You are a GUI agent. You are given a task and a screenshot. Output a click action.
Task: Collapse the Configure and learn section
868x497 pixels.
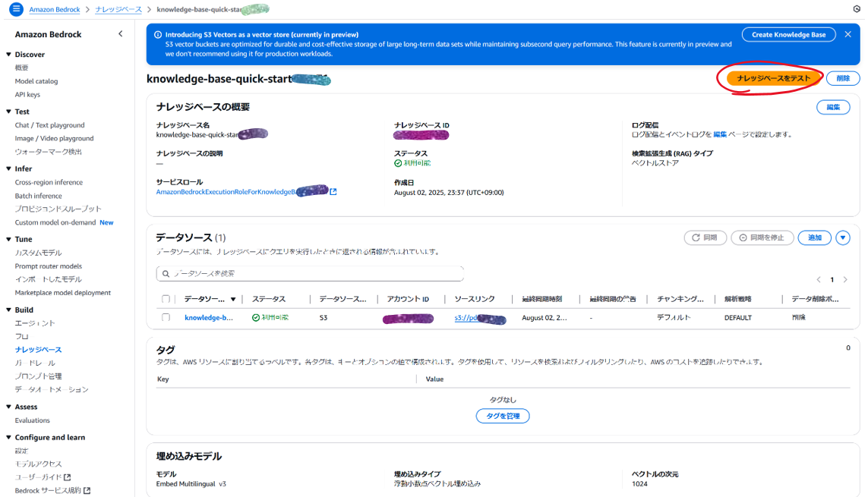8,437
